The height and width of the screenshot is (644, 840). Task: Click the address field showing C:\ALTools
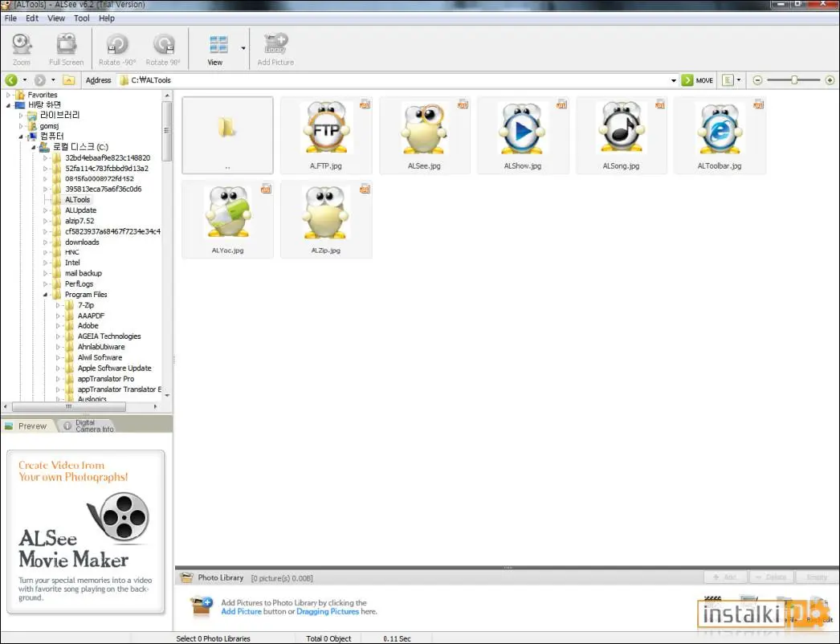coord(397,80)
